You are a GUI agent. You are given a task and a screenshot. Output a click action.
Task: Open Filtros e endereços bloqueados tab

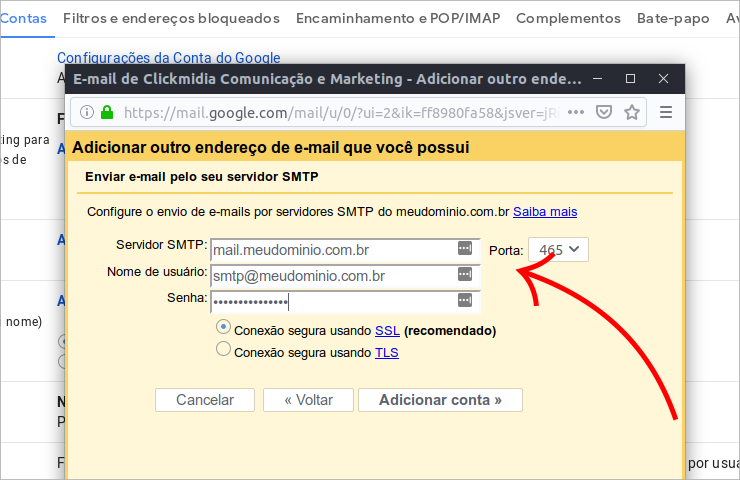171,18
